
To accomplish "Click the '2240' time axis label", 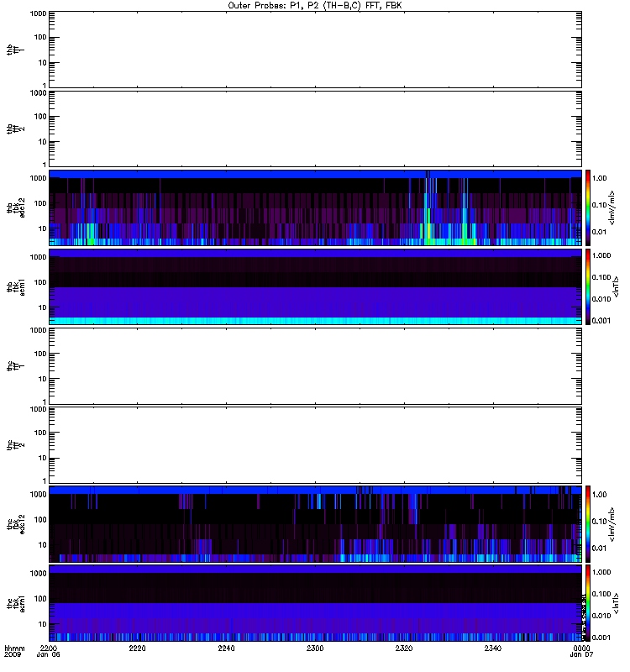I will [226, 648].
